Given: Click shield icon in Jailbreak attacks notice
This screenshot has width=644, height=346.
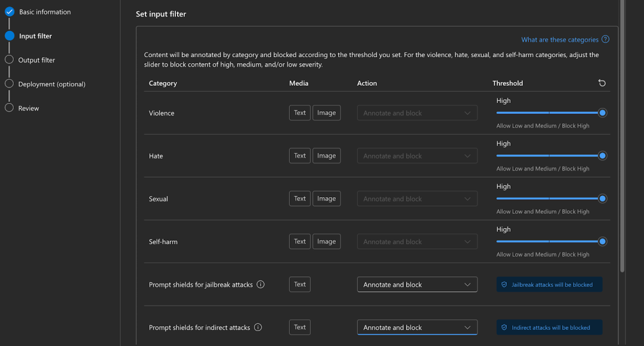Looking at the screenshot, I should click(504, 285).
